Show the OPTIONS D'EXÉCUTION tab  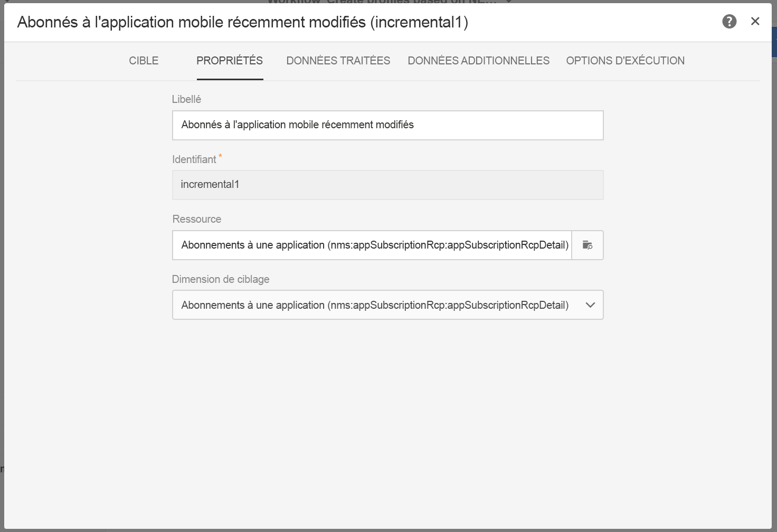(x=625, y=61)
